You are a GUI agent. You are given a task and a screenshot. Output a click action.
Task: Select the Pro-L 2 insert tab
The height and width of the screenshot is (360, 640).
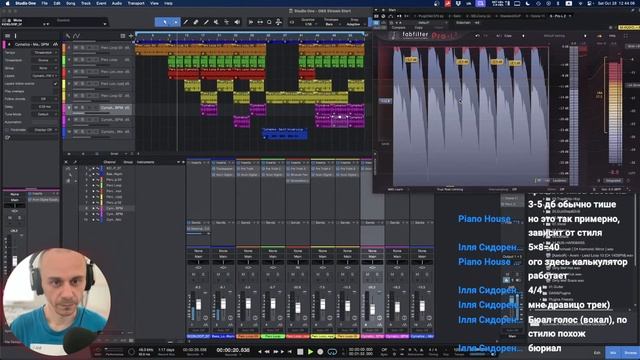(560, 16)
